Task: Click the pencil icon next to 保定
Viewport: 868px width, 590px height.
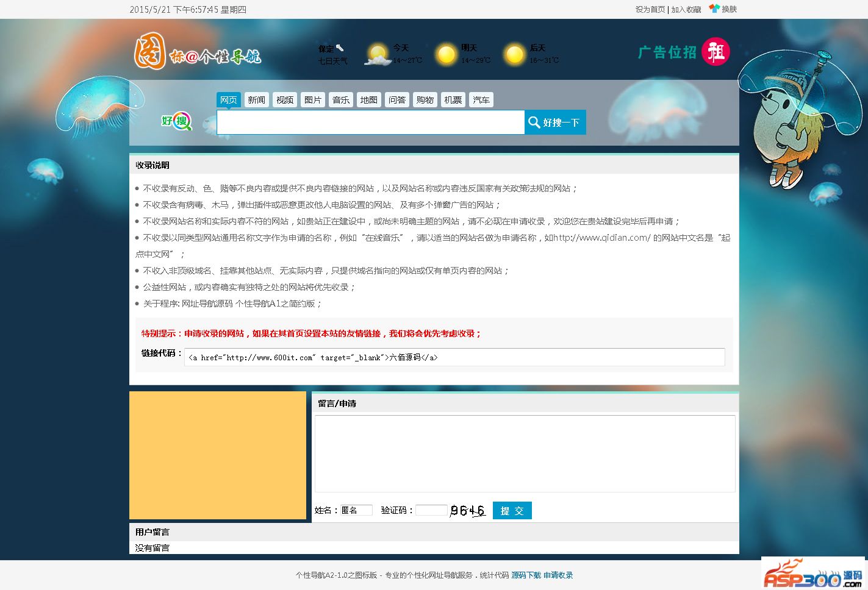Action: [340, 48]
